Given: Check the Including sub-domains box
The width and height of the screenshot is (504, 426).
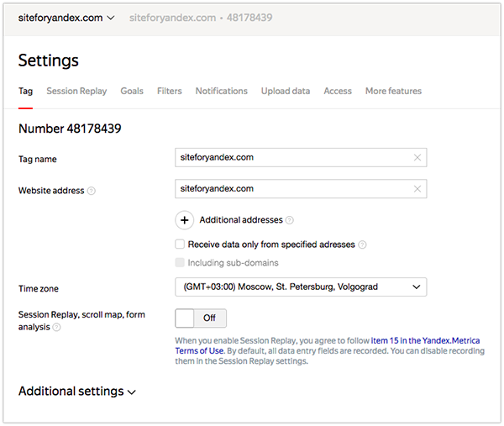Looking at the screenshot, I should coord(180,263).
